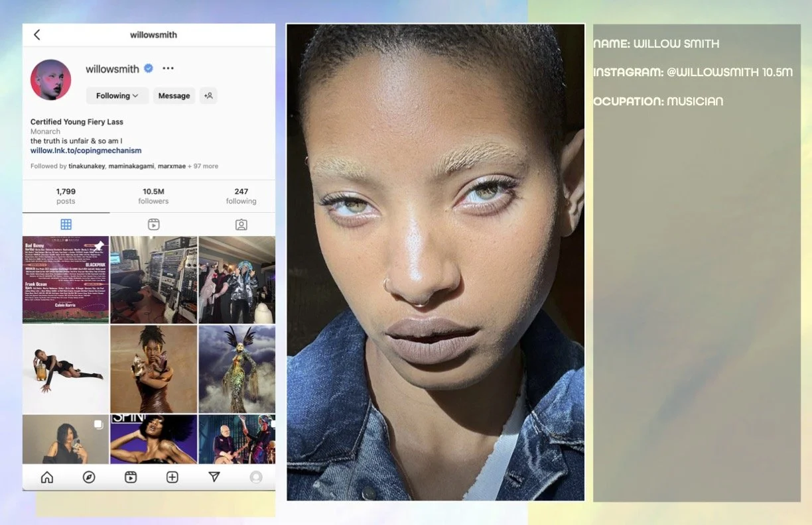812x525 pixels.
Task: Click 'the truth is unfair & so am I'
Action: 76,141
